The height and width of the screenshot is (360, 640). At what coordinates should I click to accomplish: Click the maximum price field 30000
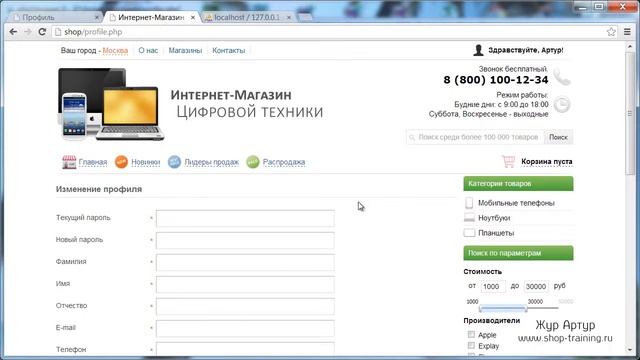pos(536,287)
